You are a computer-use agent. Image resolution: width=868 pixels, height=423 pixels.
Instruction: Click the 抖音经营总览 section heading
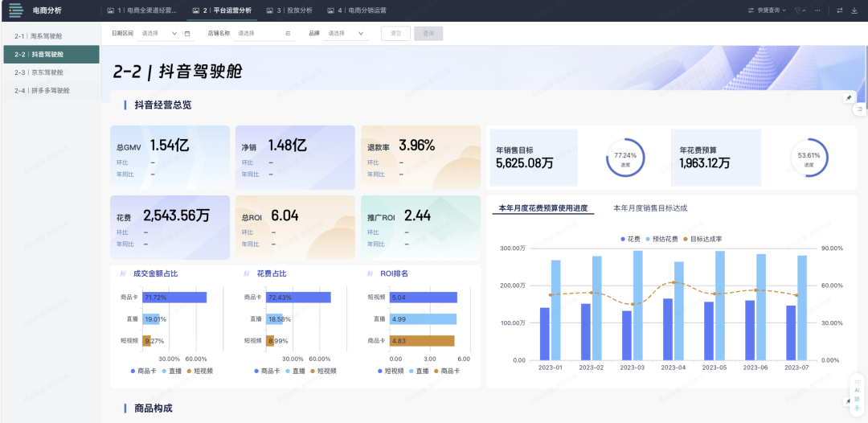pyautogui.click(x=162, y=105)
